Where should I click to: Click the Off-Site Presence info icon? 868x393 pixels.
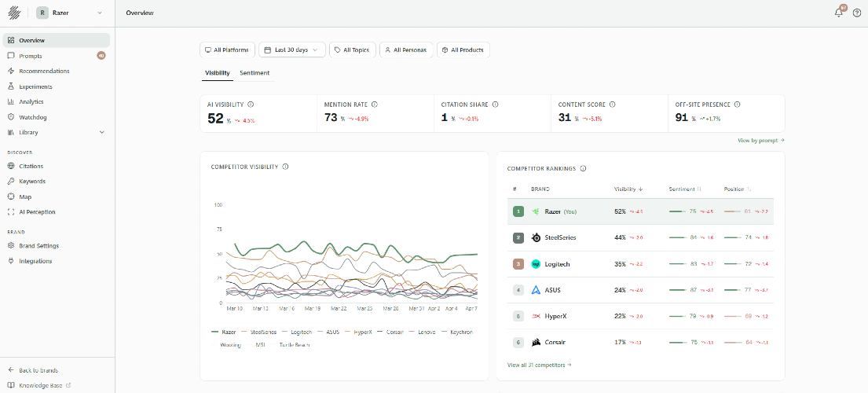pos(737,104)
